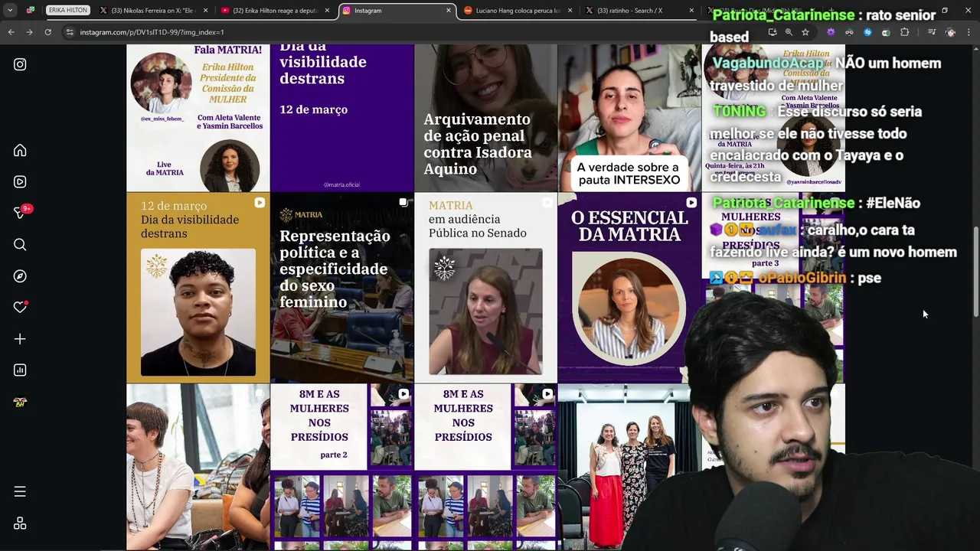Open the profile avatar in the sidebar
This screenshot has width=980, height=551.
[20, 402]
